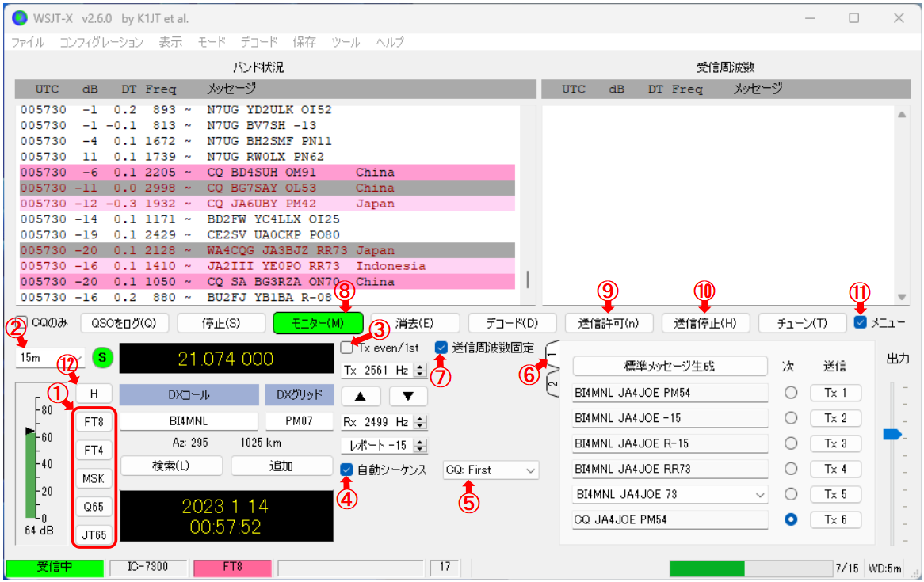
Task: Move the 出力 power slider handle
Action: 892,434
